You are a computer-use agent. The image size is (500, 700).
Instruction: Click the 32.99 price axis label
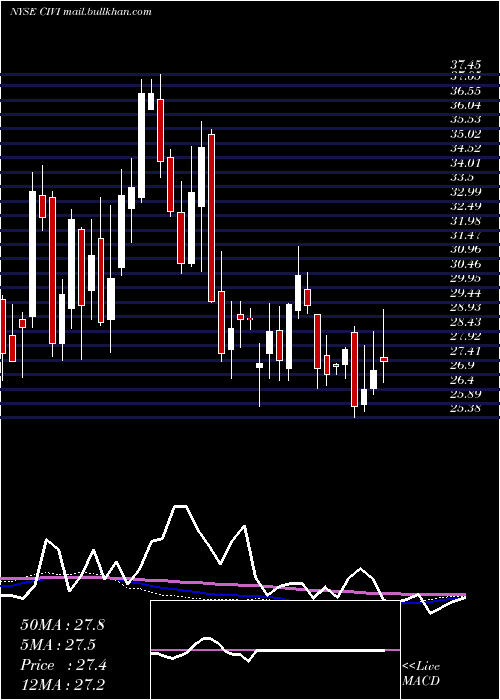point(466,192)
